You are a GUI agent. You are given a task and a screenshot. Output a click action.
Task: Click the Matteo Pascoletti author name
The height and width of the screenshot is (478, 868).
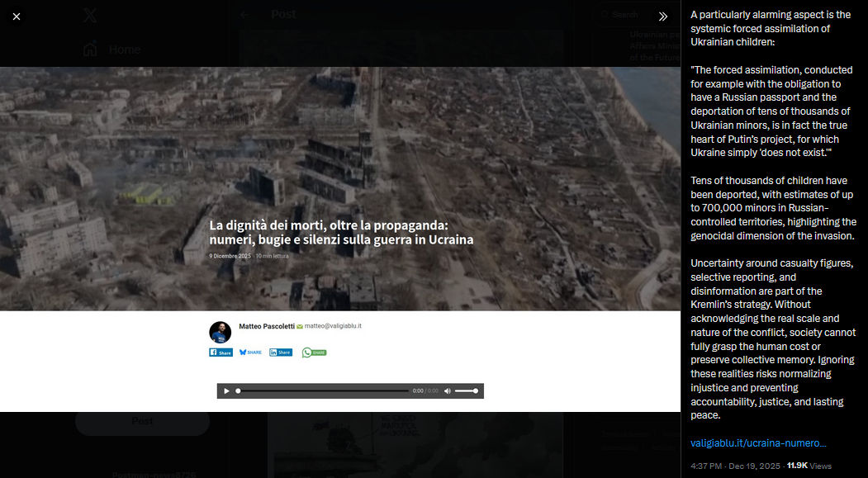(266, 326)
